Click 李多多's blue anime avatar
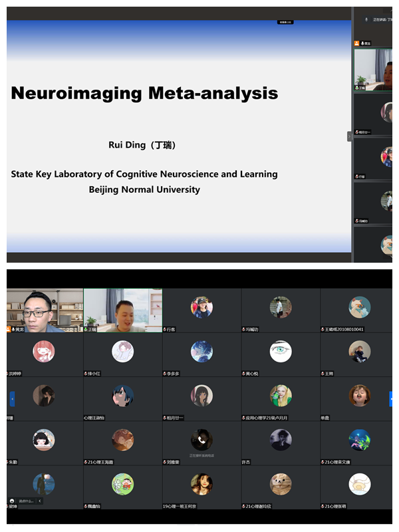The height and width of the screenshot is (532, 399). (x=201, y=351)
